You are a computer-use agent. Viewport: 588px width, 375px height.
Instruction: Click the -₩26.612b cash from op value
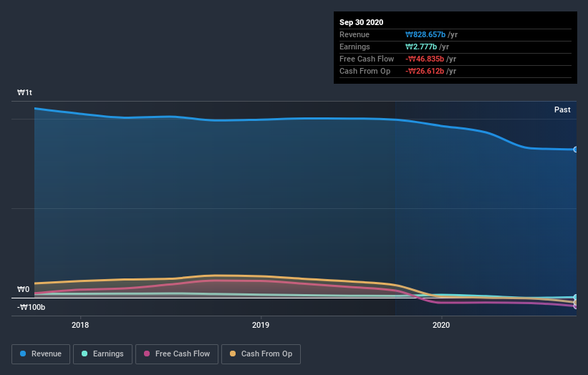[x=425, y=71]
